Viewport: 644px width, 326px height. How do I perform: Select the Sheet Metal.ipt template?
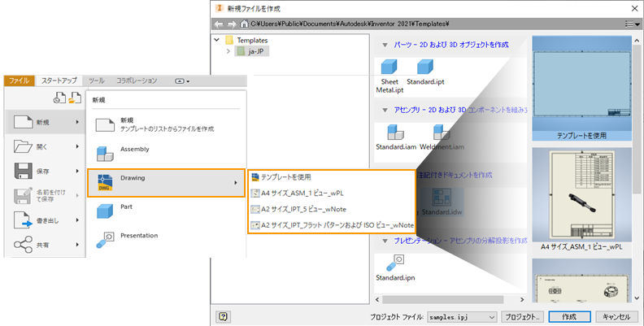389,76
